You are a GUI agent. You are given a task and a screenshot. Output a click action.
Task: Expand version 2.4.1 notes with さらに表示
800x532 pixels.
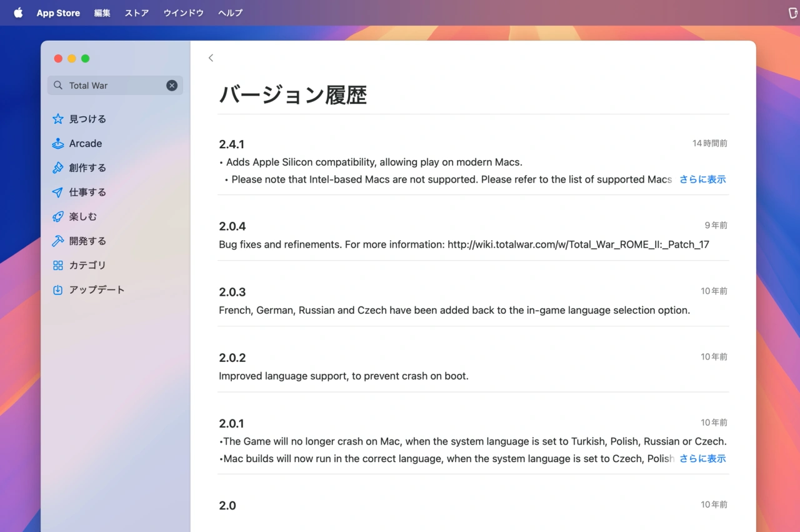click(702, 179)
